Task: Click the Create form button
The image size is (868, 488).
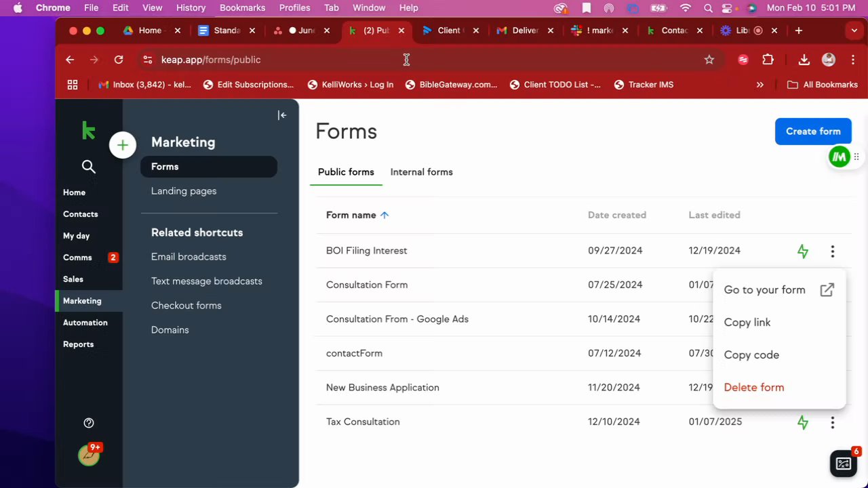Action: (813, 131)
